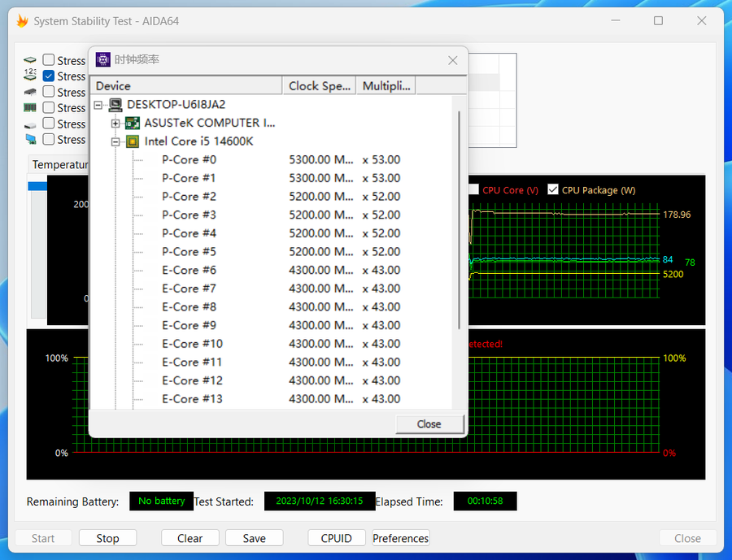Image resolution: width=732 pixels, height=560 pixels.
Task: Click the Clock Speed column header
Action: click(x=319, y=86)
